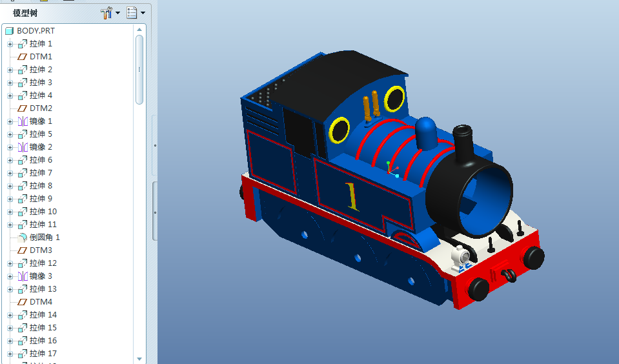The width and height of the screenshot is (619, 364).
Task: Select the DTM2 label
Action: click(41, 108)
